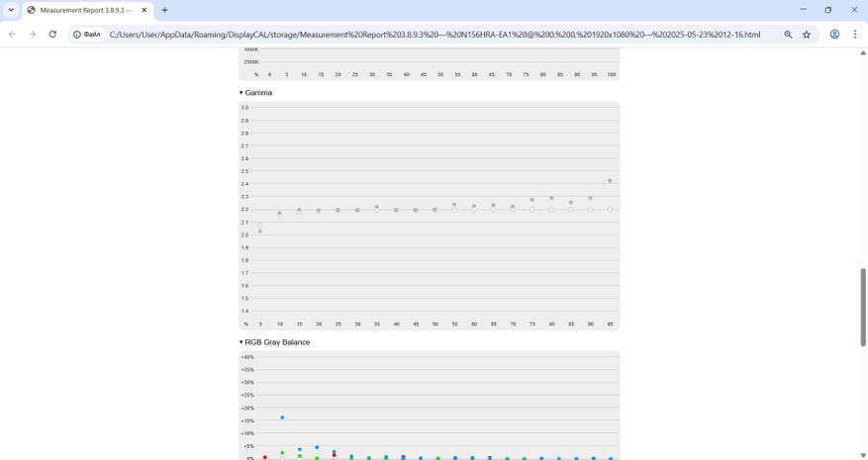Close the Measurement Report tab

point(144,10)
